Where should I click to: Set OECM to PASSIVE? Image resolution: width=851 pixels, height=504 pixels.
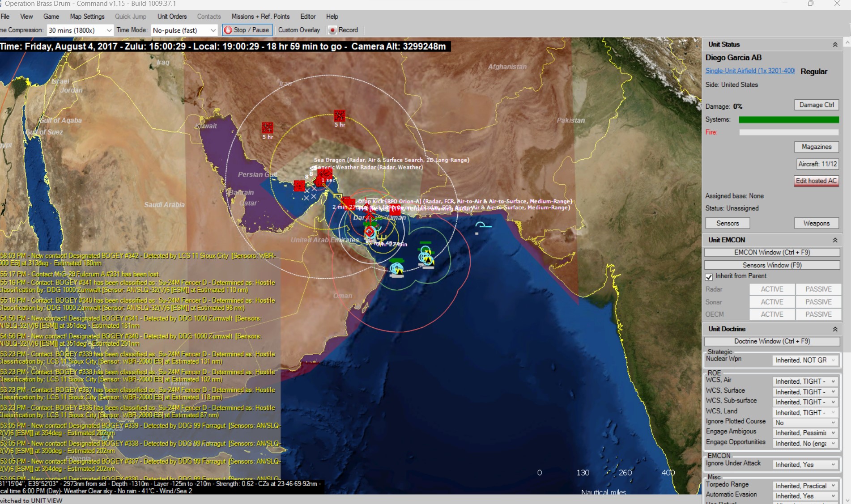(x=818, y=314)
